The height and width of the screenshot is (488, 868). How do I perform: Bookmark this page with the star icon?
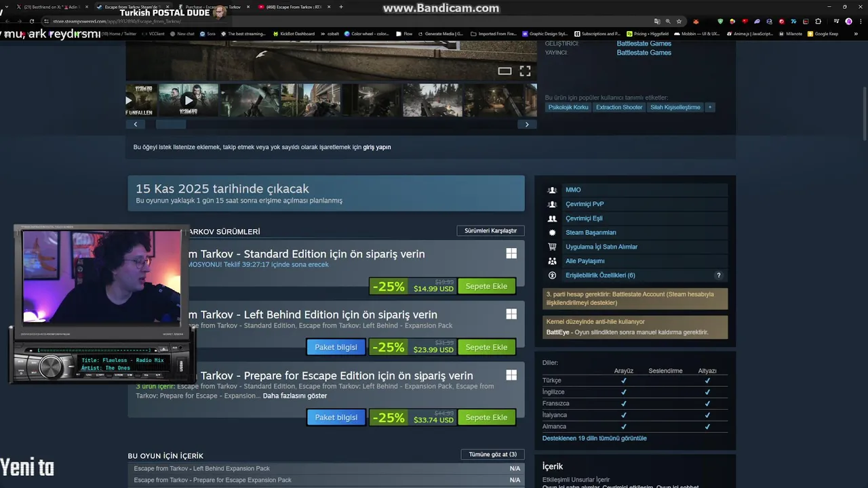click(679, 21)
